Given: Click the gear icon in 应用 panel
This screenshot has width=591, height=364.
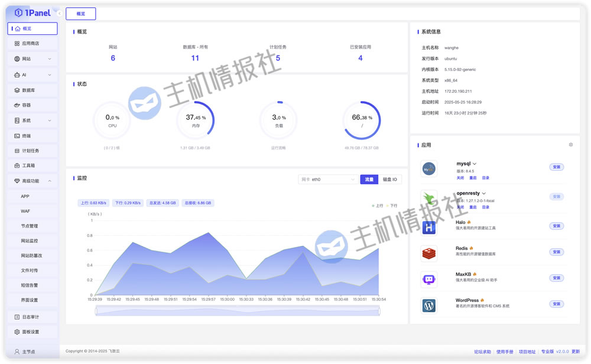Looking at the screenshot, I should pos(570,145).
